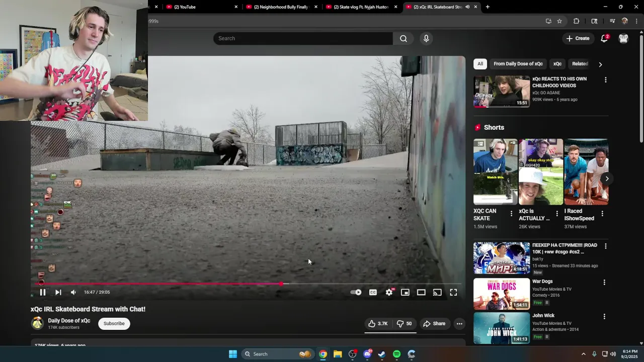Show next Shorts with the arrow
644x362 pixels.
tap(607, 178)
